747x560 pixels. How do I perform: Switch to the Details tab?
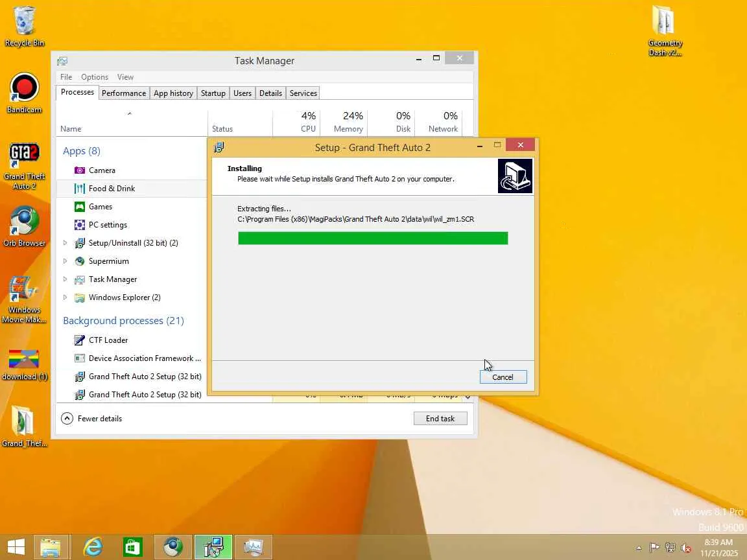point(270,93)
